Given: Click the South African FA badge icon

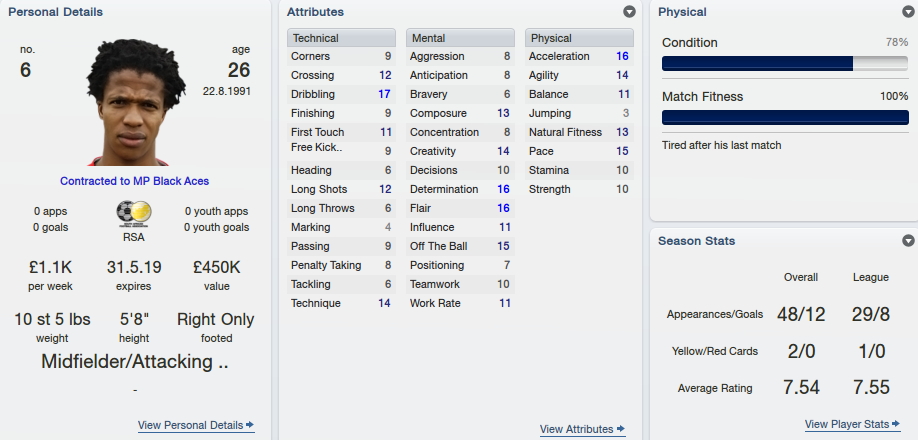Looking at the screenshot, I should (x=134, y=215).
